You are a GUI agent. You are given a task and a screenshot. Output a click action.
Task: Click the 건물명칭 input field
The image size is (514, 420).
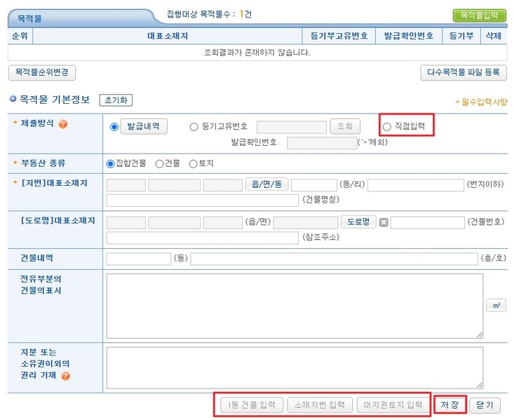pyautogui.click(x=202, y=201)
